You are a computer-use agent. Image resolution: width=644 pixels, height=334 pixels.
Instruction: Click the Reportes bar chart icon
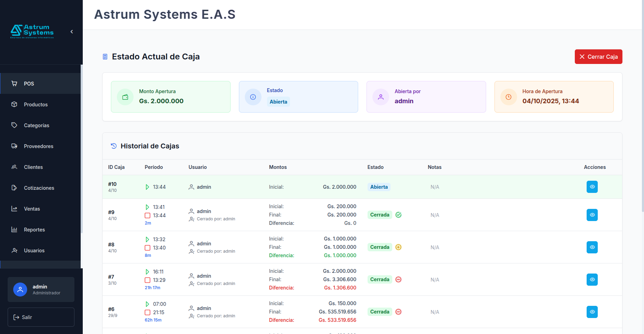[14, 229]
